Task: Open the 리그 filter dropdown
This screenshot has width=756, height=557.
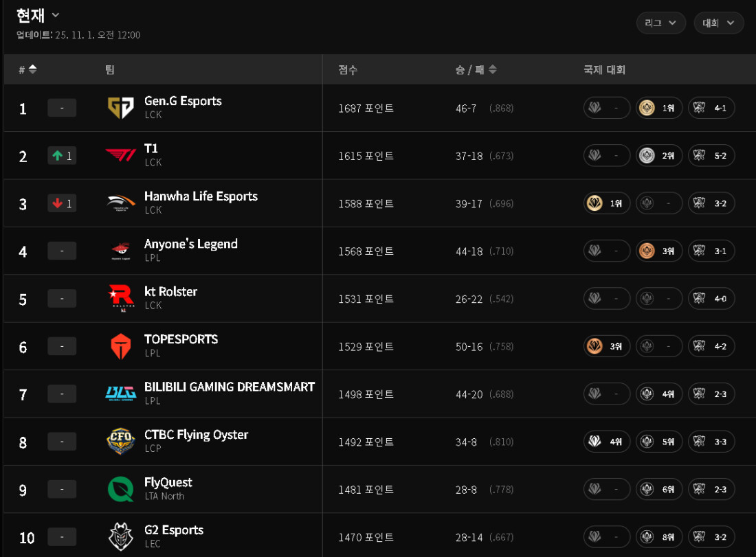Action: pos(660,23)
